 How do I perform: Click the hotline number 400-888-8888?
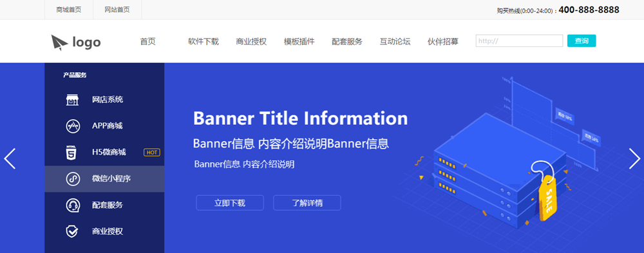tap(589, 10)
